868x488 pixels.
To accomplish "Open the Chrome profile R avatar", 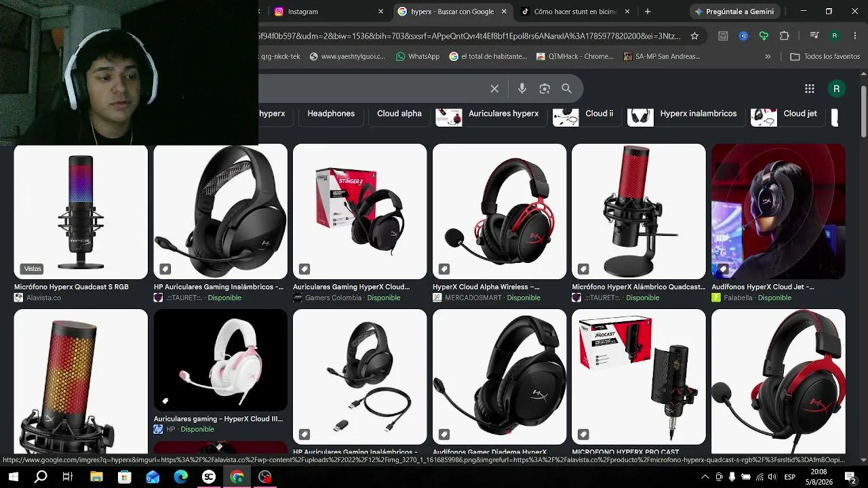I will coord(835,36).
